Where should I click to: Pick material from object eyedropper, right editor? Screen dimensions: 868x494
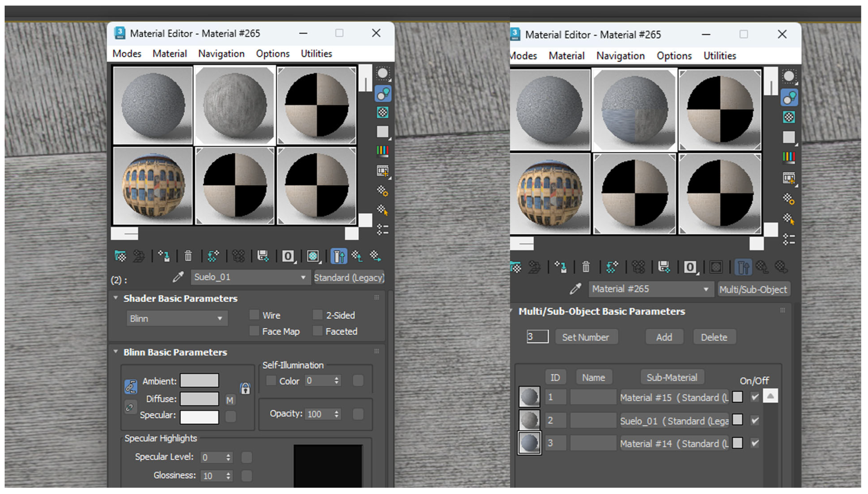(575, 289)
